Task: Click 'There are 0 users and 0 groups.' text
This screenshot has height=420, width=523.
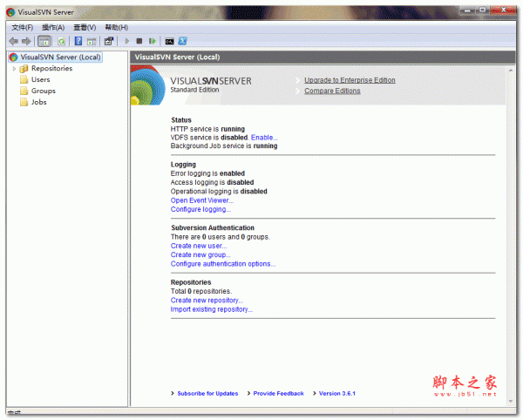Action: (221, 237)
